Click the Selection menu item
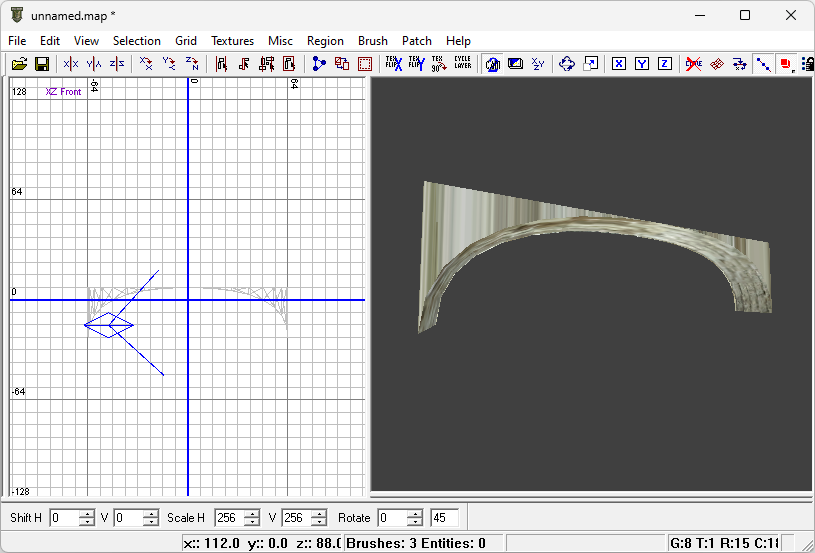 coord(137,41)
